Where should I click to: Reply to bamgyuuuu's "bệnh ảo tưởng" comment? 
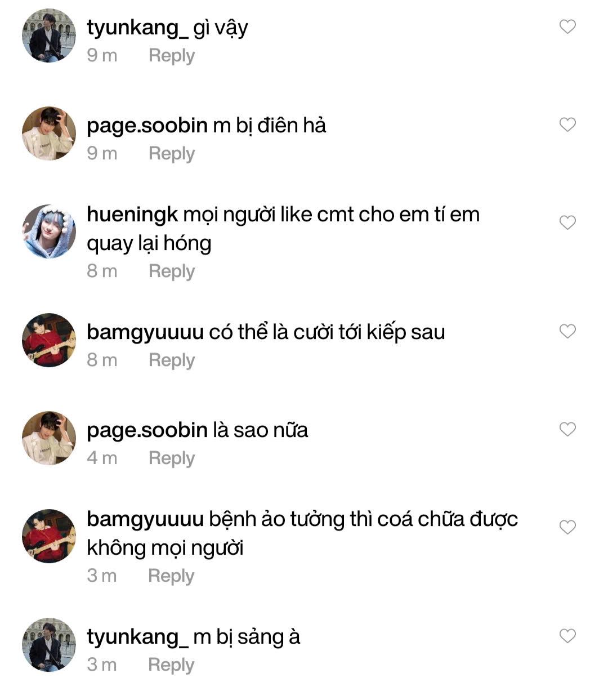(171, 576)
